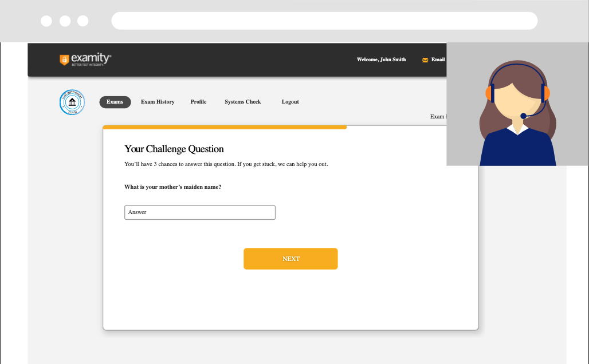Click the red browser window dot
The width and height of the screenshot is (589, 364).
tap(46, 21)
